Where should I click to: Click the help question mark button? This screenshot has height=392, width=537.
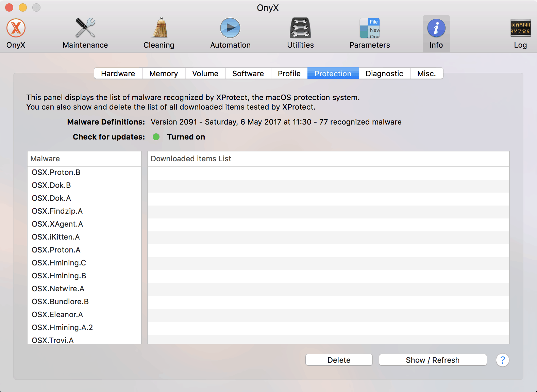coord(502,360)
